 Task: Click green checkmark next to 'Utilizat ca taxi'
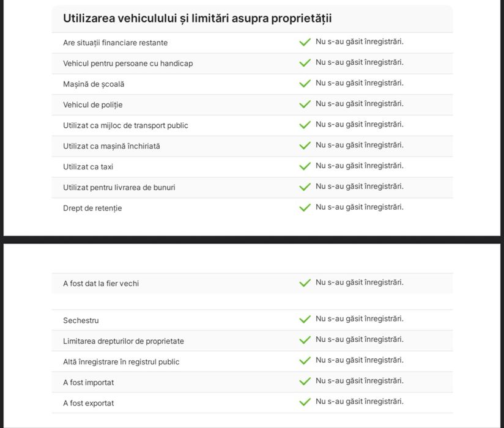[305, 166]
